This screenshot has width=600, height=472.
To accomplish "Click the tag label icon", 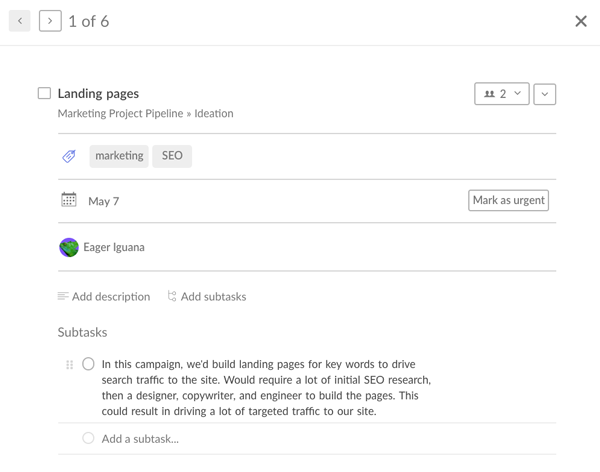I will [x=69, y=156].
